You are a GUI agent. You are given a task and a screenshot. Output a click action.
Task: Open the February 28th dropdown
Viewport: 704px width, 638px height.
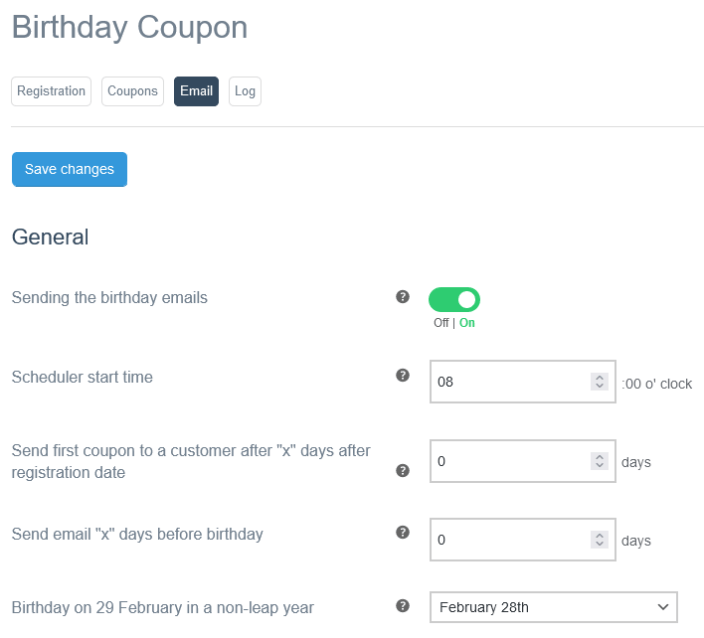(553, 607)
